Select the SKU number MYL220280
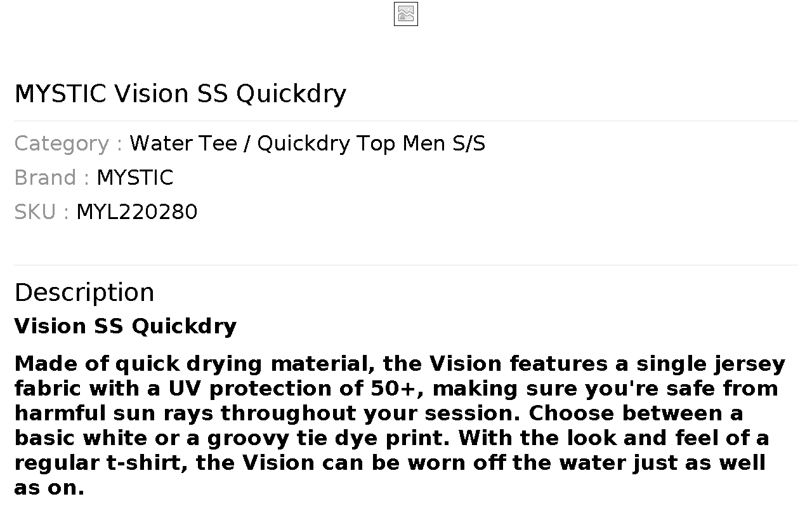Screen dimensions: 812x520 point(137,212)
